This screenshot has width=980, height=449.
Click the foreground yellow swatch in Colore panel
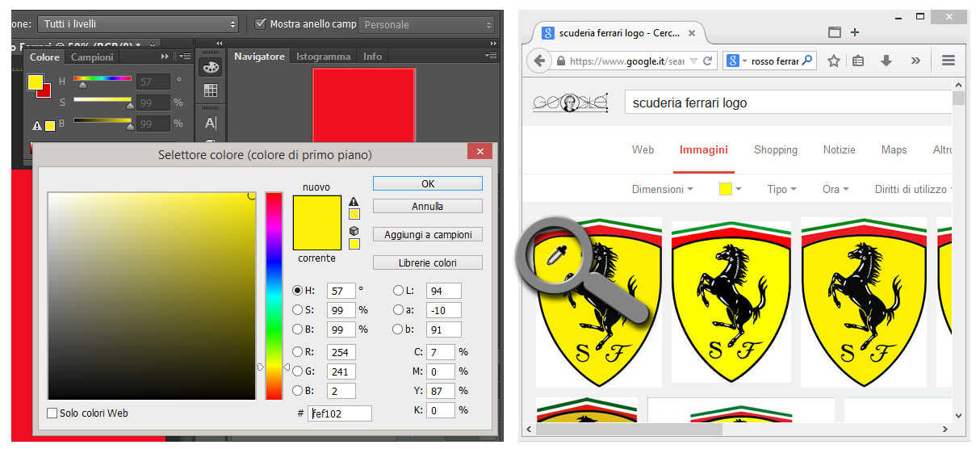(x=35, y=82)
